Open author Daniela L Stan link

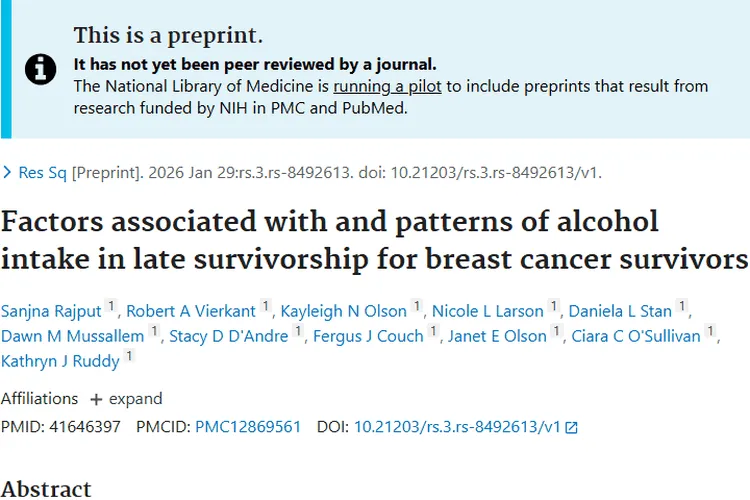(622, 311)
